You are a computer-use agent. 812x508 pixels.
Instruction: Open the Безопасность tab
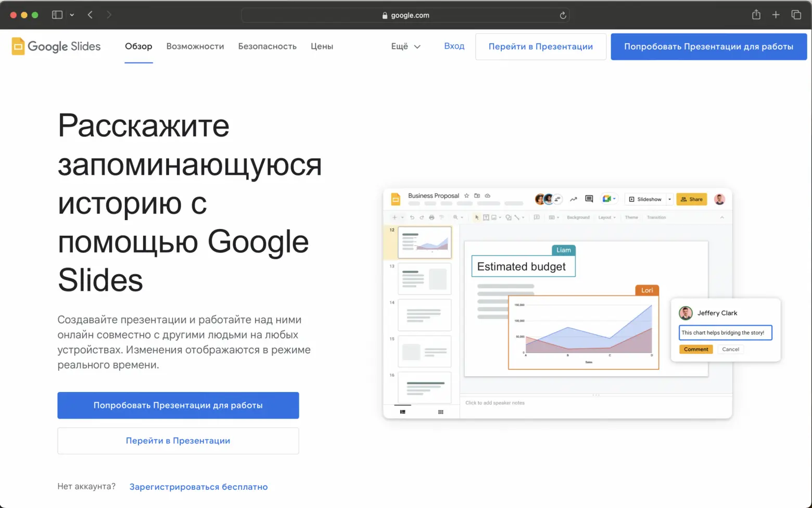[x=268, y=46]
